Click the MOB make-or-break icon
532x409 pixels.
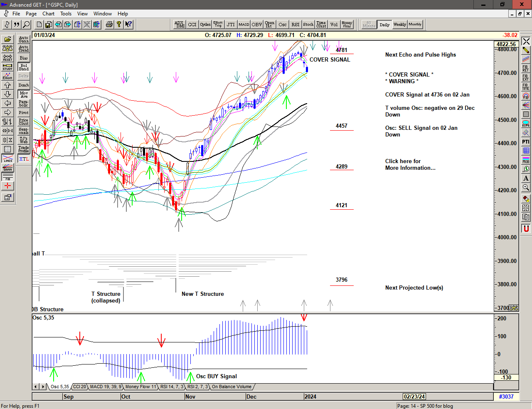(526, 160)
